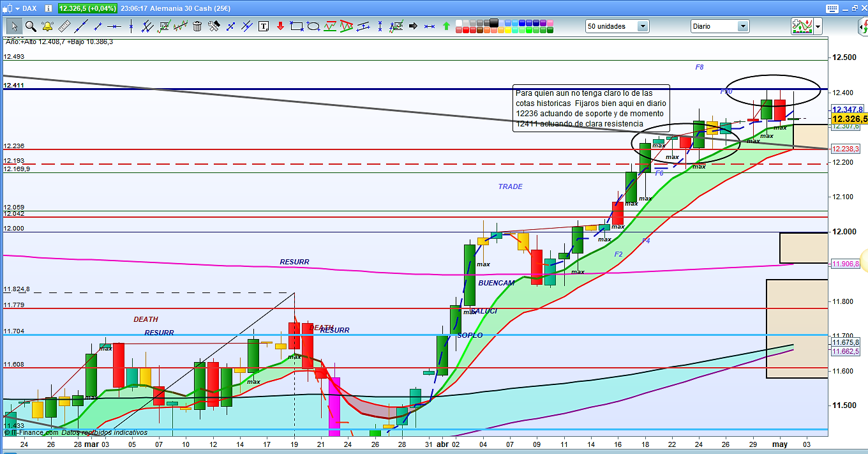The image size is (868, 454).
Task: Open the on-screen keyboard icon in title bar
Action: (830, 8)
